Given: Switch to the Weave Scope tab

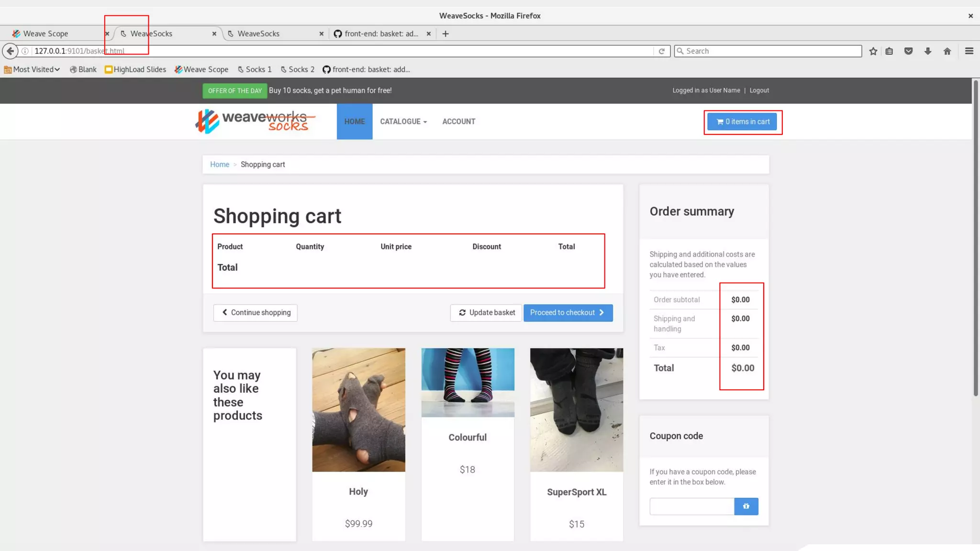Looking at the screenshot, I should click(x=46, y=33).
